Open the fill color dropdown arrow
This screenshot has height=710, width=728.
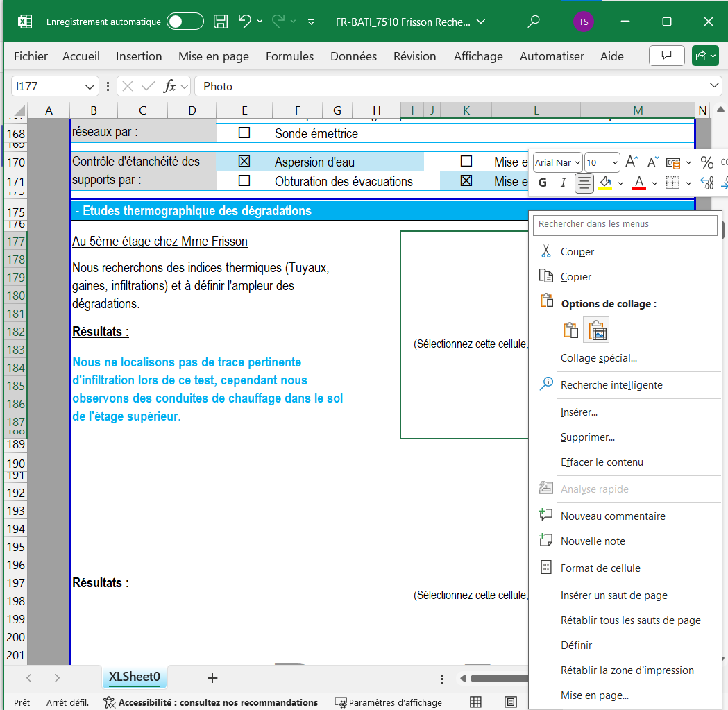click(620, 183)
